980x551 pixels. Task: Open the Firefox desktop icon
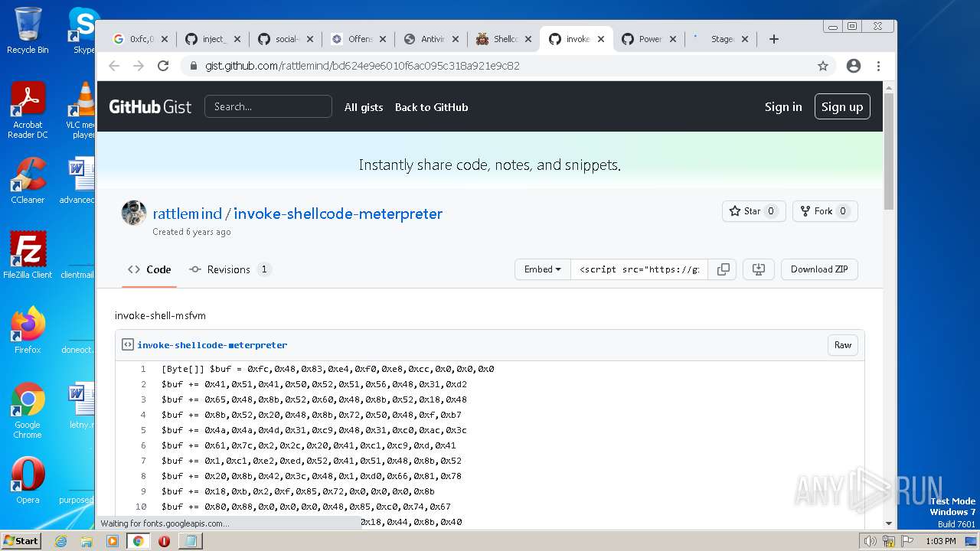coord(28,330)
